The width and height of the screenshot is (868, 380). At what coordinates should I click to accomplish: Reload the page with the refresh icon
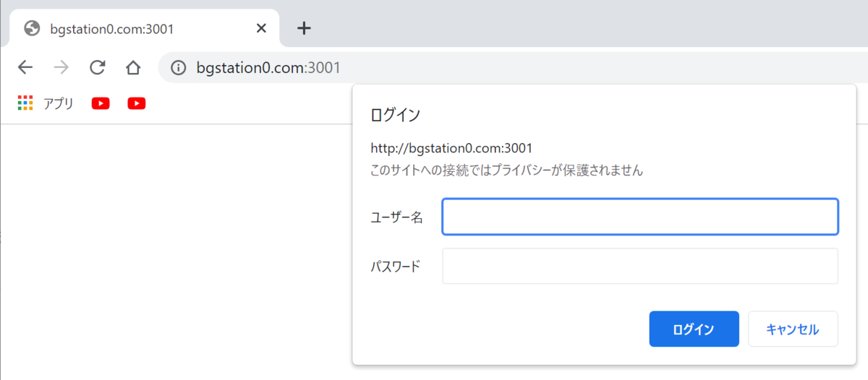[97, 68]
